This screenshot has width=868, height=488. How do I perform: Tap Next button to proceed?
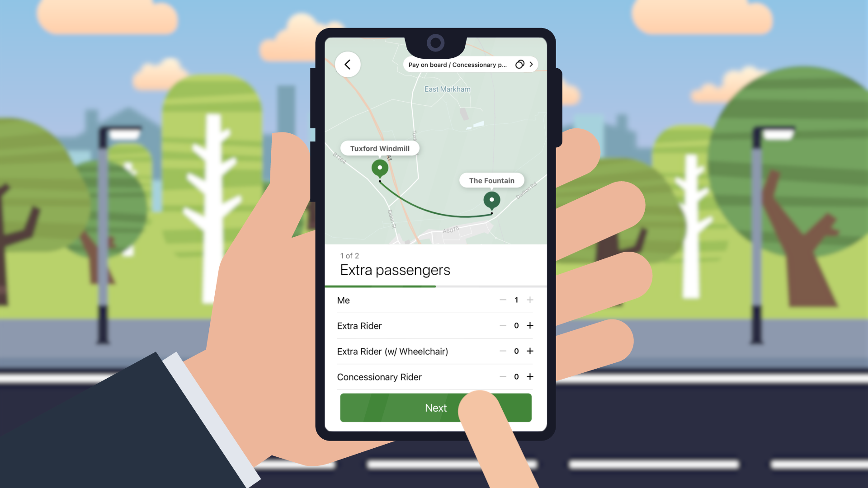[436, 408]
